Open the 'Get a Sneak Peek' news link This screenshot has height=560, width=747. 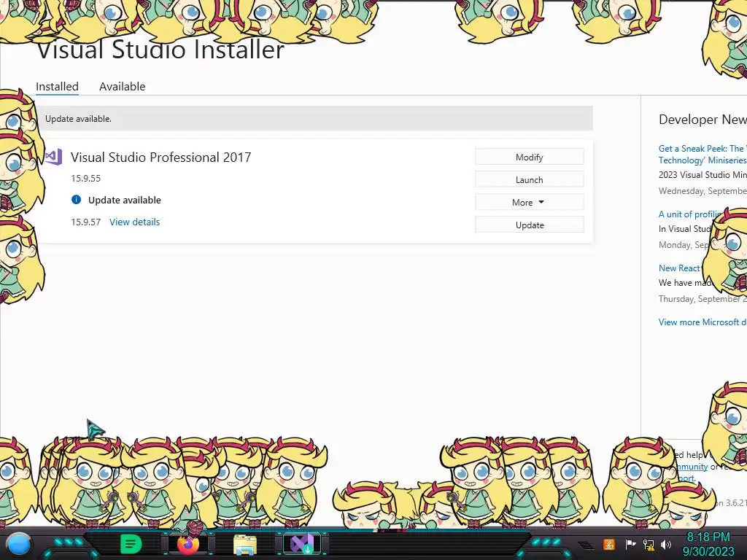click(703, 155)
